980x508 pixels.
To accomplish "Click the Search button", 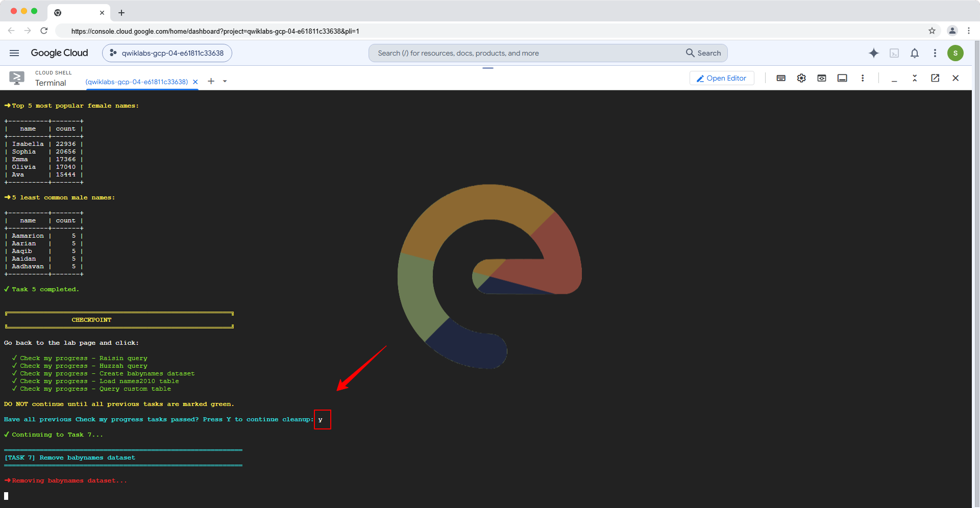I will tap(704, 53).
